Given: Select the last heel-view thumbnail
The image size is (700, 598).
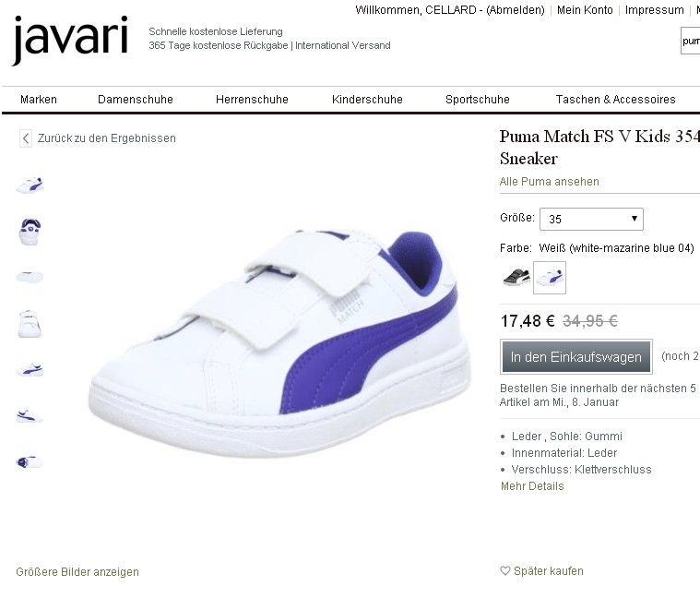Looking at the screenshot, I should click(x=30, y=461).
